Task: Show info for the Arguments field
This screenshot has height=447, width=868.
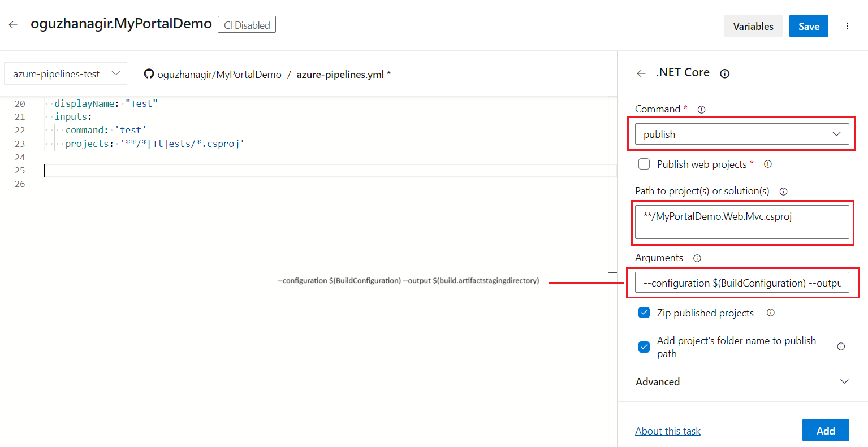Action: (697, 258)
